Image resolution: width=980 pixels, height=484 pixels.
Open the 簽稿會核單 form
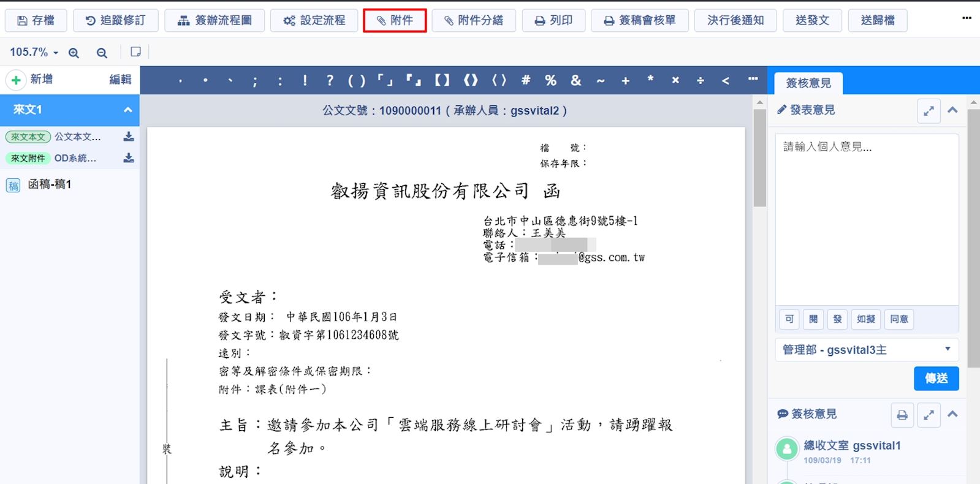[x=640, y=20]
